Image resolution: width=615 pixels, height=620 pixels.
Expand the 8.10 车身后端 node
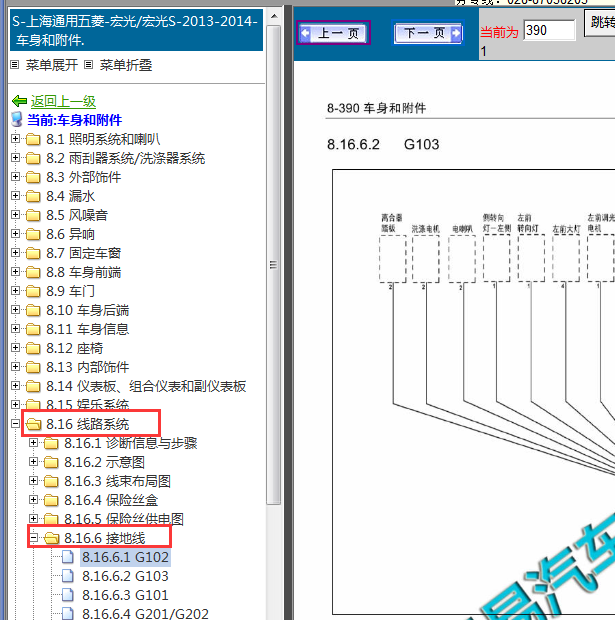pos(15,310)
